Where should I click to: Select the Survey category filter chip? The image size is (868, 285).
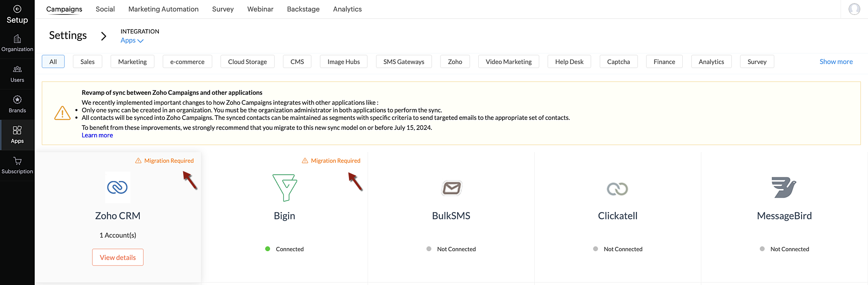point(757,62)
